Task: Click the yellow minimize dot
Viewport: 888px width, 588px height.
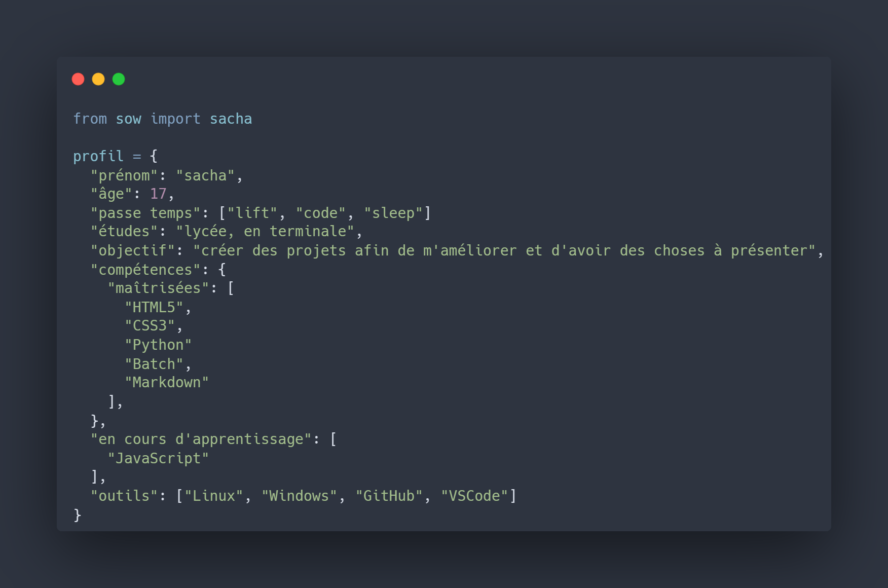Action: click(x=98, y=79)
